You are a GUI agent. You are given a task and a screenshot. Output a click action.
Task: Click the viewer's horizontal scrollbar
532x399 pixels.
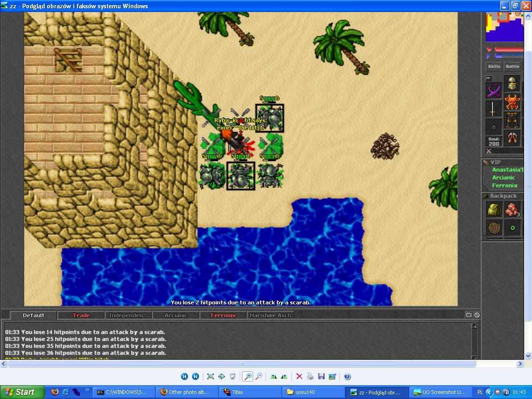point(242,364)
